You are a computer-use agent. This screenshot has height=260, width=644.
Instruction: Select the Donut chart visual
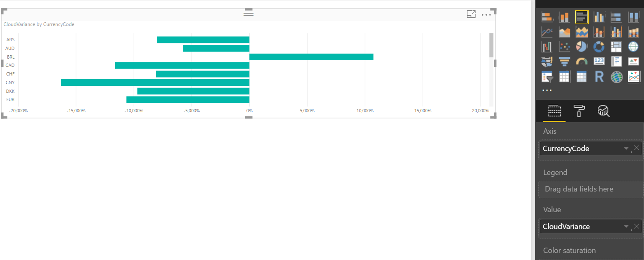pos(599,47)
